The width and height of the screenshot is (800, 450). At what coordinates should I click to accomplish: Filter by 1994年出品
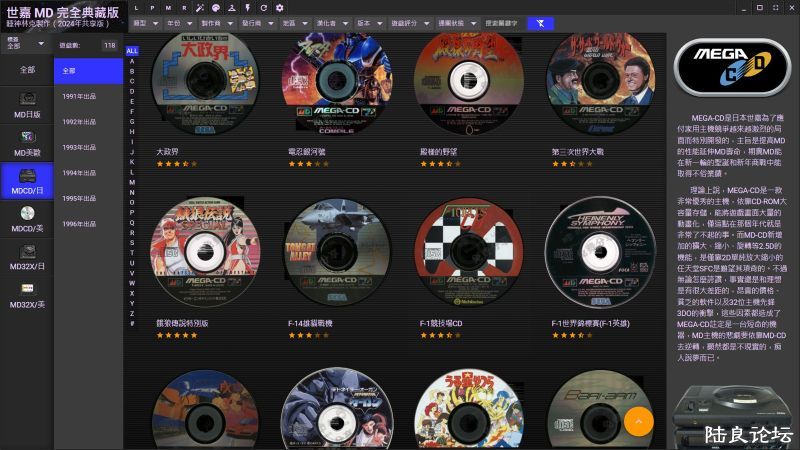(x=88, y=172)
